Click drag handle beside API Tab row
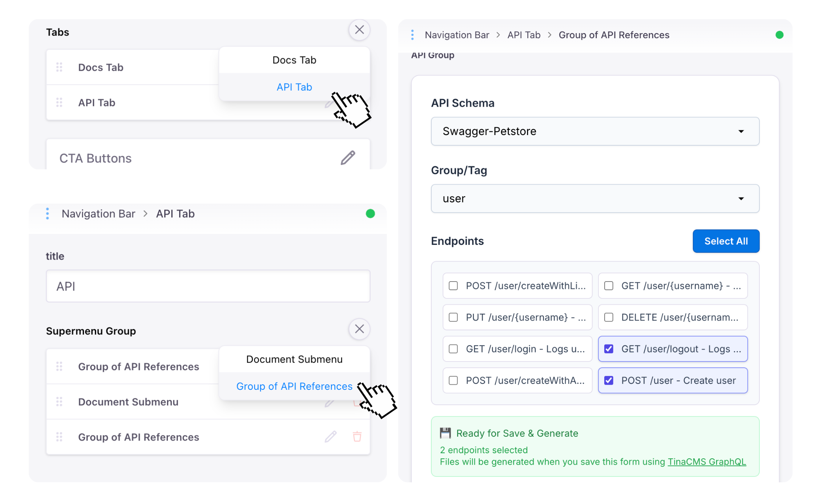This screenshot has height=504, width=813. 59,103
